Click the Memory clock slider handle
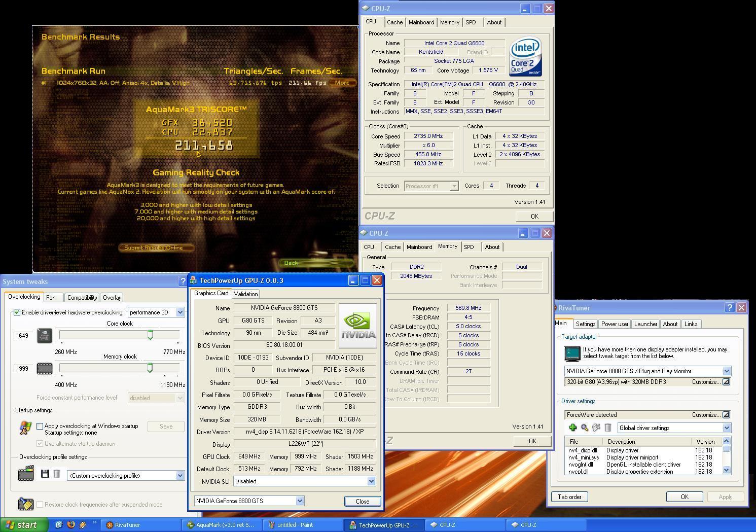This screenshot has height=532, width=756. [150, 368]
